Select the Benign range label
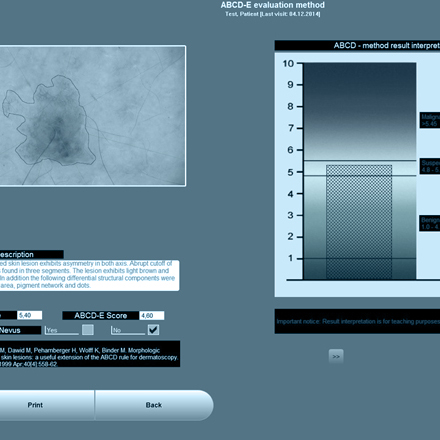 click(430, 223)
